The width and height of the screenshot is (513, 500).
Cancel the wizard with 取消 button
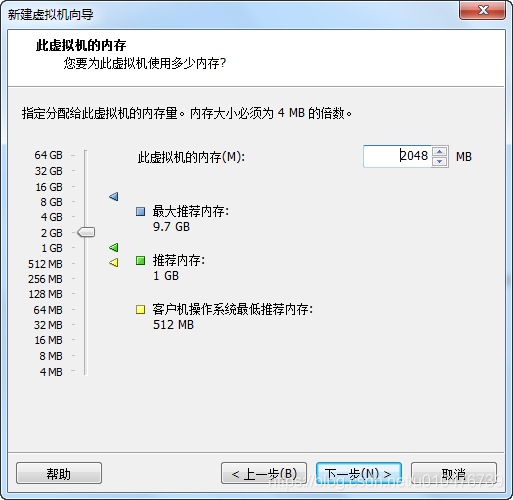[454, 473]
